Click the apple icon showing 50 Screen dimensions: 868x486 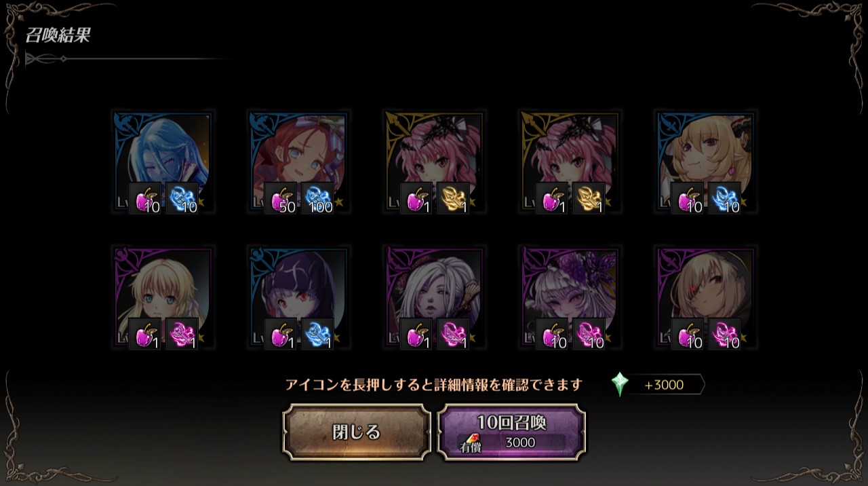[281, 199]
